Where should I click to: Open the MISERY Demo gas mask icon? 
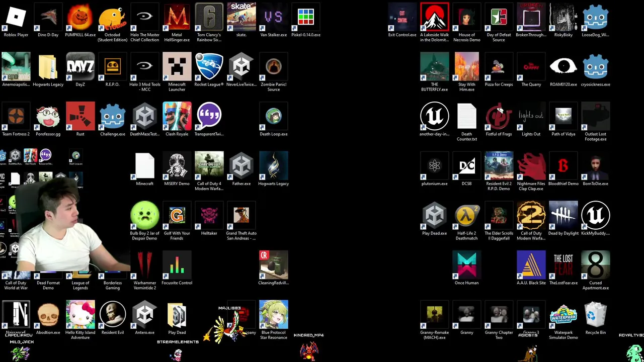tap(177, 165)
